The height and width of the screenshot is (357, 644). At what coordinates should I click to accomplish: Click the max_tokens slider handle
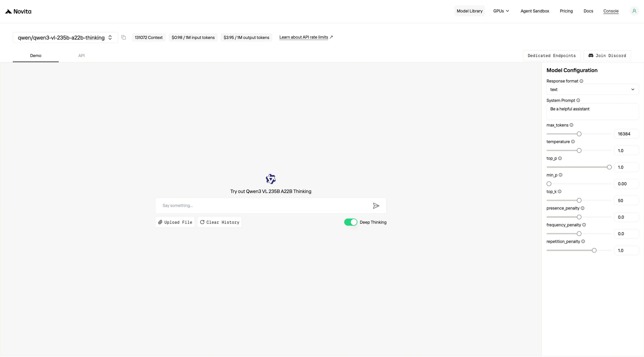pos(579,134)
